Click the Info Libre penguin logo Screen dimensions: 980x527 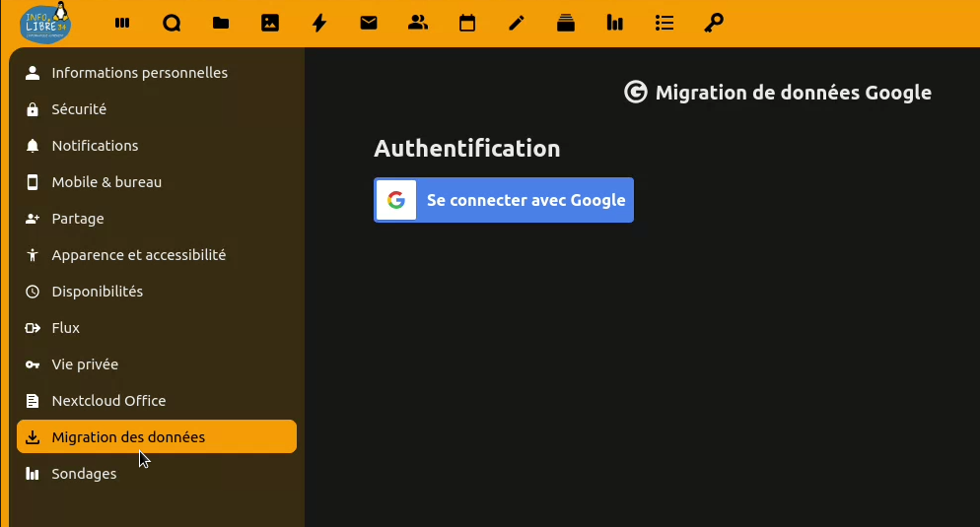[45, 23]
